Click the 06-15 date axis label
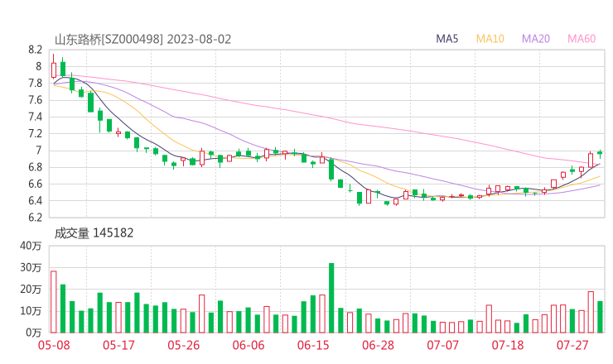 [x=313, y=345]
